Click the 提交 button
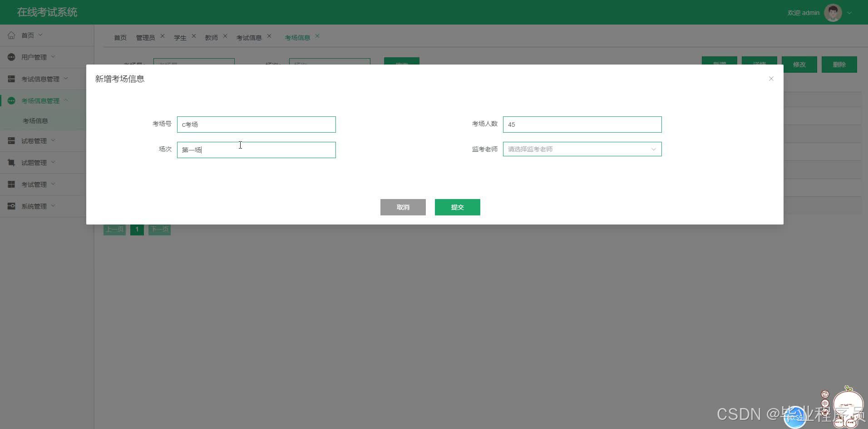Screen dimensions: 868x429 458,207
